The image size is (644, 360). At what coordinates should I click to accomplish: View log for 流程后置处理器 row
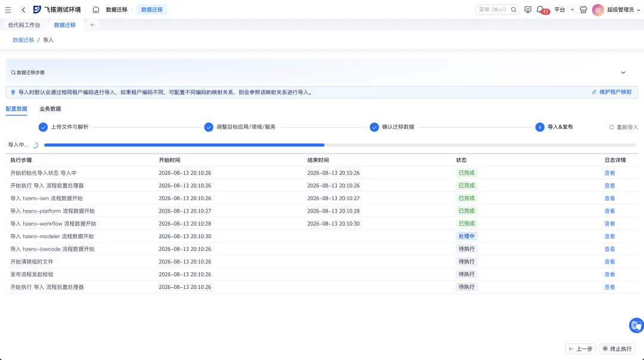(x=609, y=287)
